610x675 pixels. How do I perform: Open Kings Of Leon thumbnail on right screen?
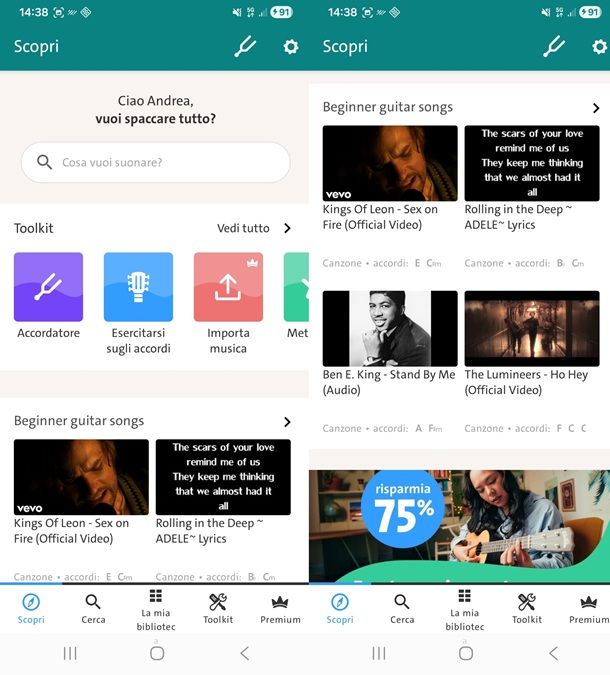click(390, 163)
